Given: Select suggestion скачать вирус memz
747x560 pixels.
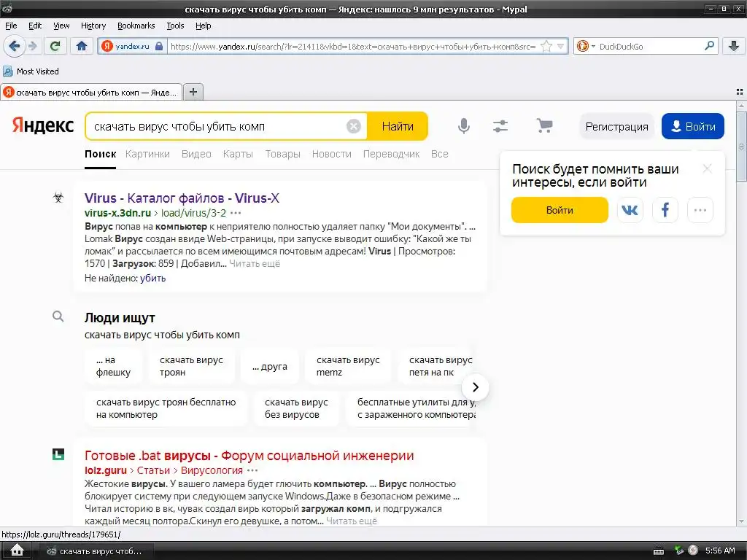Looking at the screenshot, I should 348,366.
